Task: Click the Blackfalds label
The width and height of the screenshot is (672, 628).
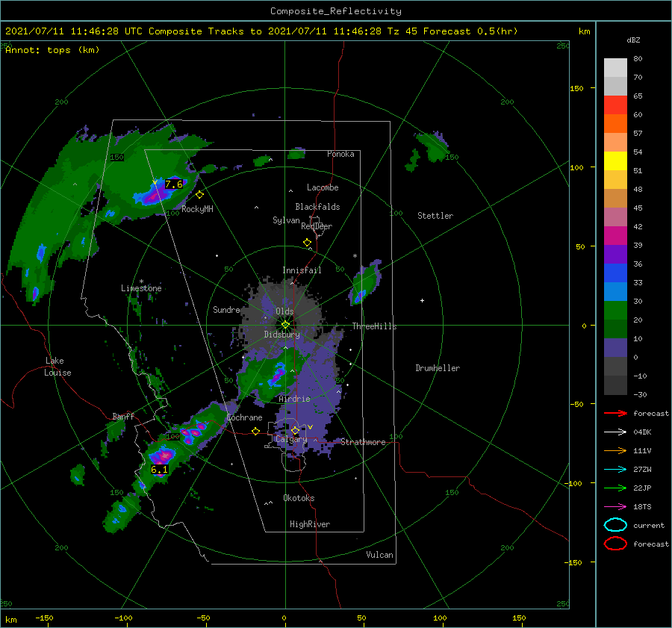Action: [x=317, y=207]
